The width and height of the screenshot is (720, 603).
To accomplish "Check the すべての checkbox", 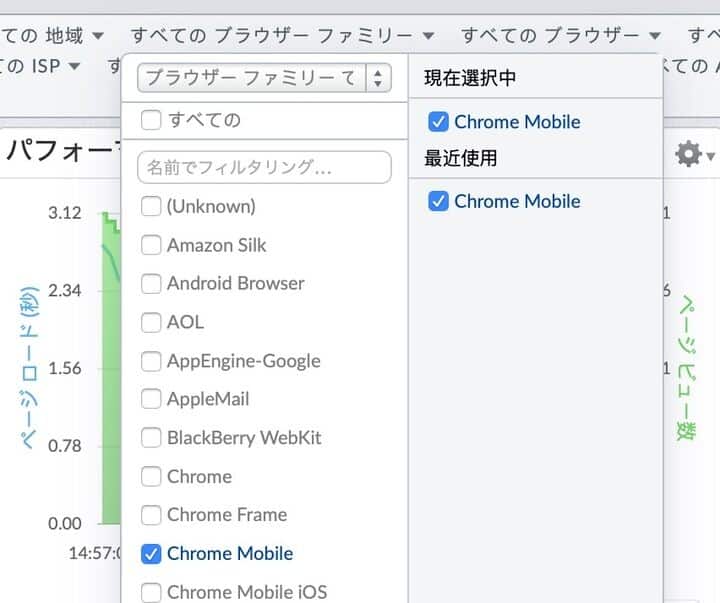I will [x=151, y=120].
